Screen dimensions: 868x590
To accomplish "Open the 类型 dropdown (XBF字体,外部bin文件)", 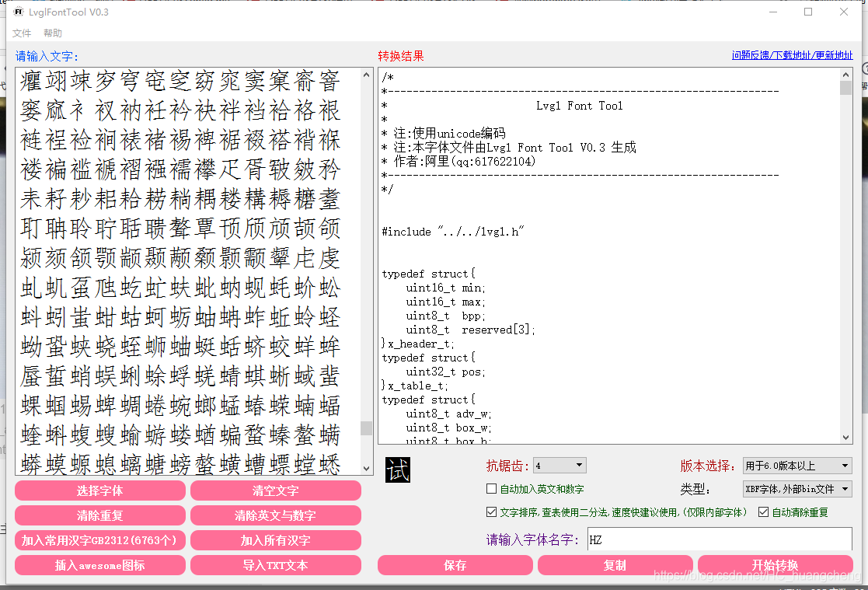I will (x=797, y=489).
